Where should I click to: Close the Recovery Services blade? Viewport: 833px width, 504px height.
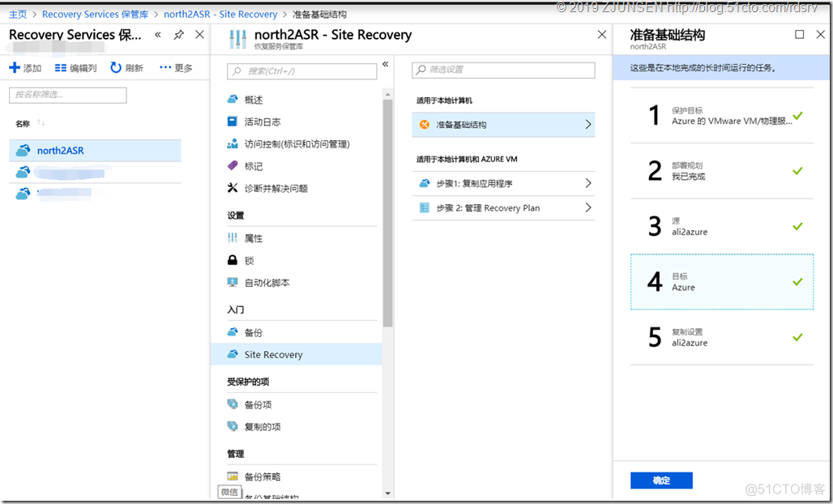point(200,35)
